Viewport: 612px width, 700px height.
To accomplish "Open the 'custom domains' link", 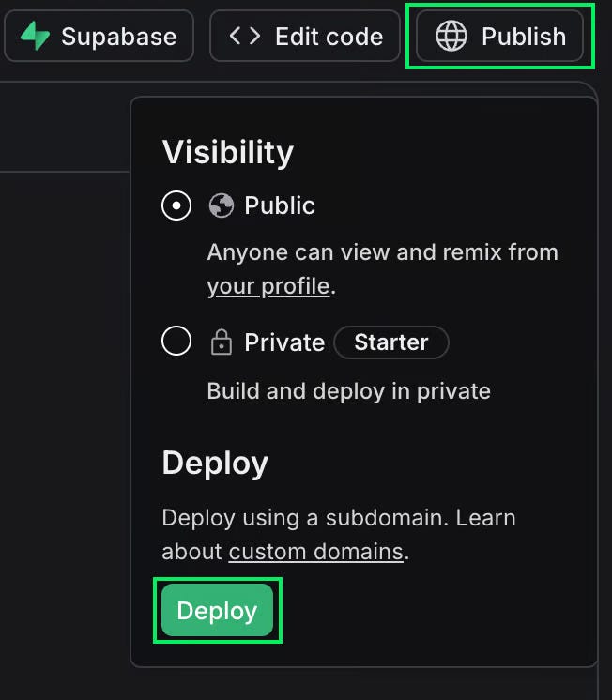I will [315, 552].
